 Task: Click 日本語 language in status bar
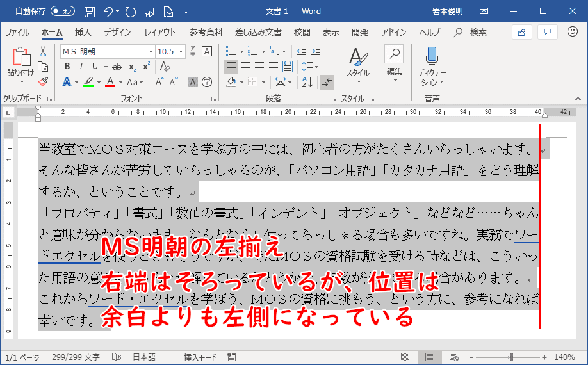(144, 357)
